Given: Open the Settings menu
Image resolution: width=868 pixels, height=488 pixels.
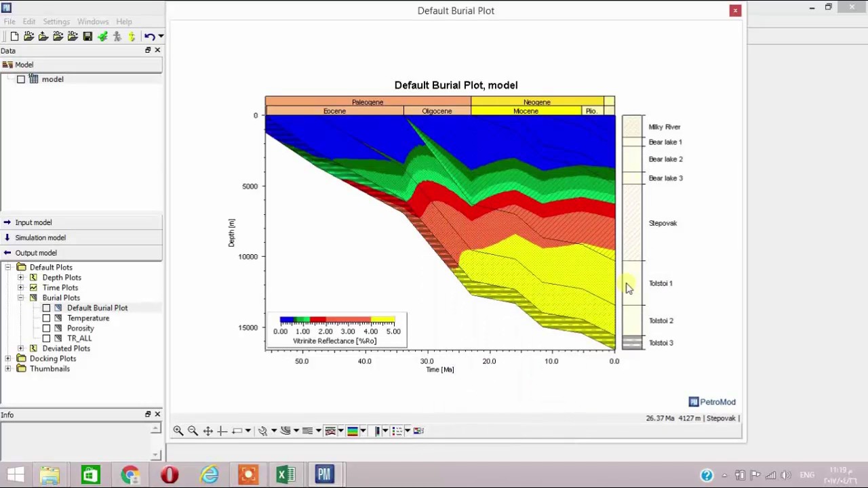Looking at the screenshot, I should coord(56,22).
